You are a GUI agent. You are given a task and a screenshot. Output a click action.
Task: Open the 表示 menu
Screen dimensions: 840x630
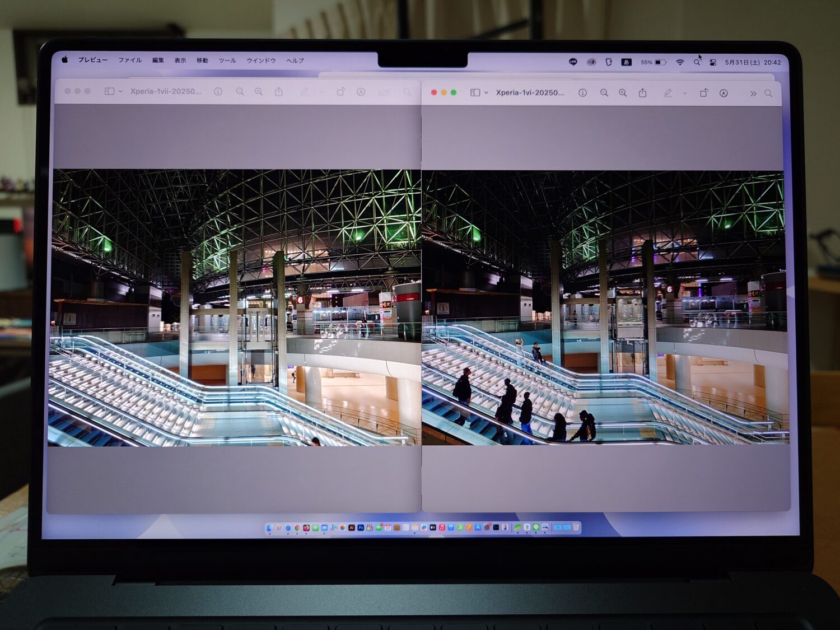click(180, 60)
